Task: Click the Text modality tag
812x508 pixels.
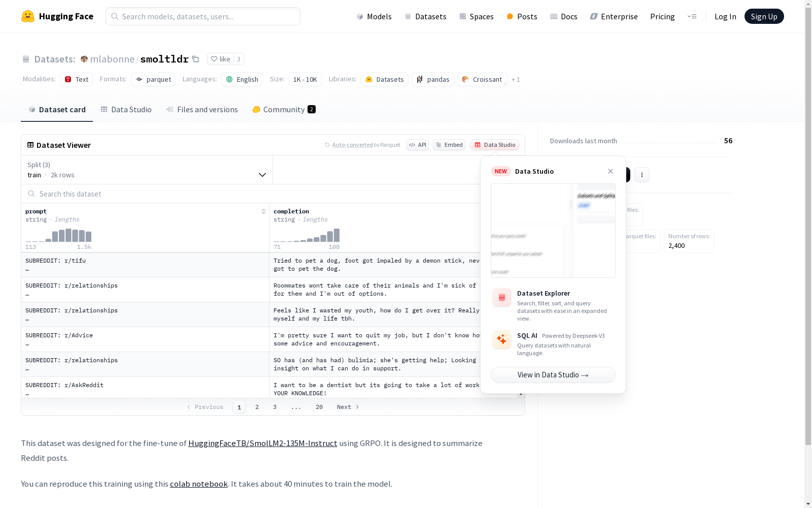Action: (76, 79)
